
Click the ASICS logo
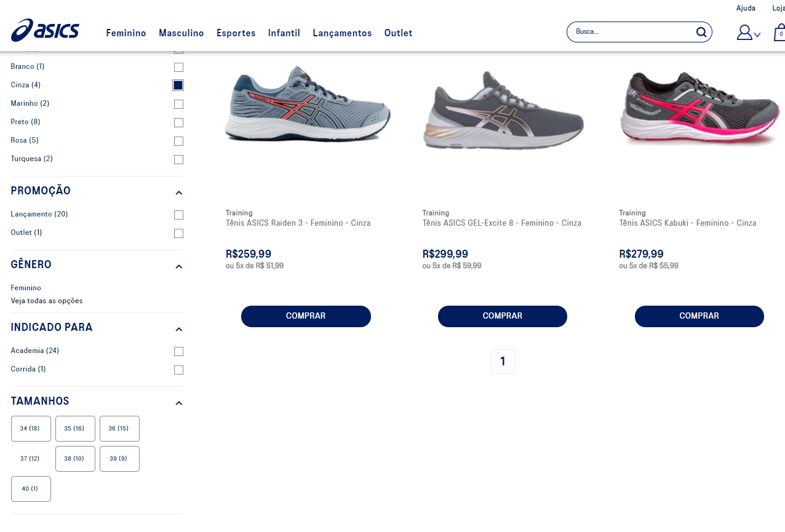point(45,30)
